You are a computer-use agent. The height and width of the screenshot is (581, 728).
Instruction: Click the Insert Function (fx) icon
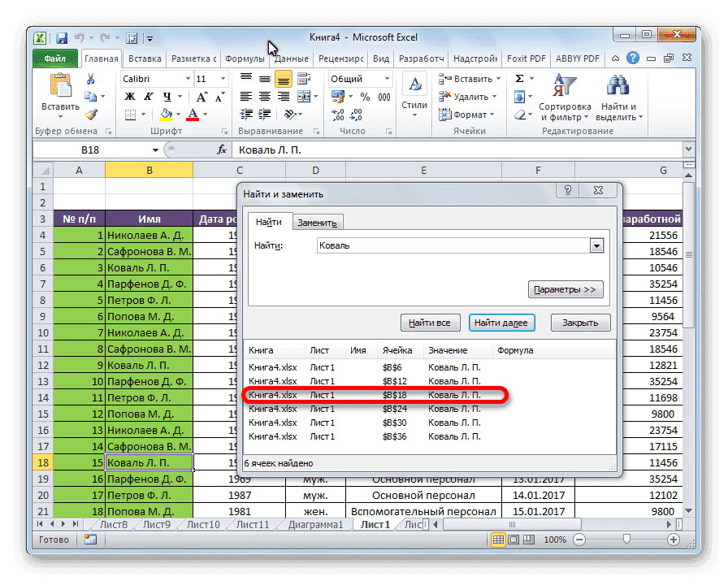220,150
